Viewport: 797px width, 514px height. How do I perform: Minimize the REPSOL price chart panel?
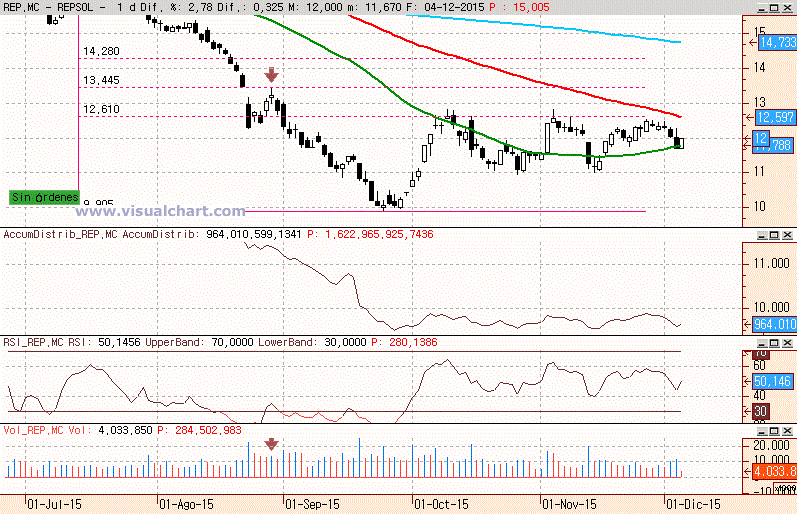click(x=761, y=8)
